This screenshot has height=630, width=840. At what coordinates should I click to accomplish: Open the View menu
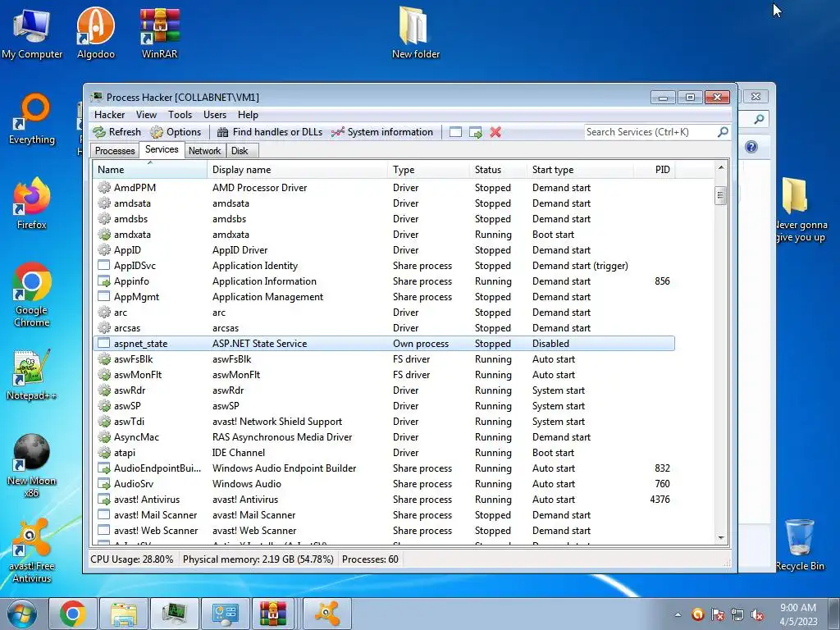pyautogui.click(x=146, y=115)
